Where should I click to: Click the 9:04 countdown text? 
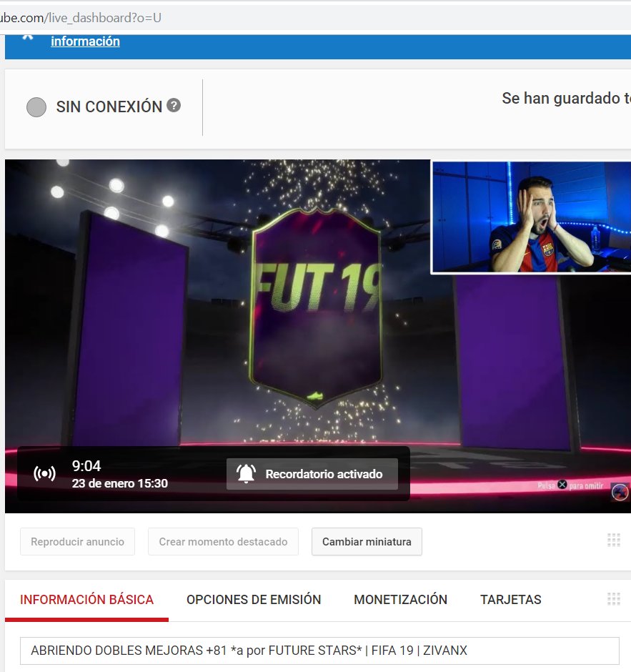coord(86,466)
